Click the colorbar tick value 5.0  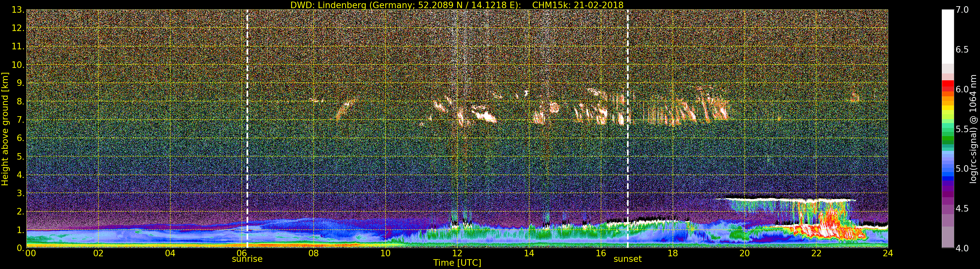click(x=962, y=168)
